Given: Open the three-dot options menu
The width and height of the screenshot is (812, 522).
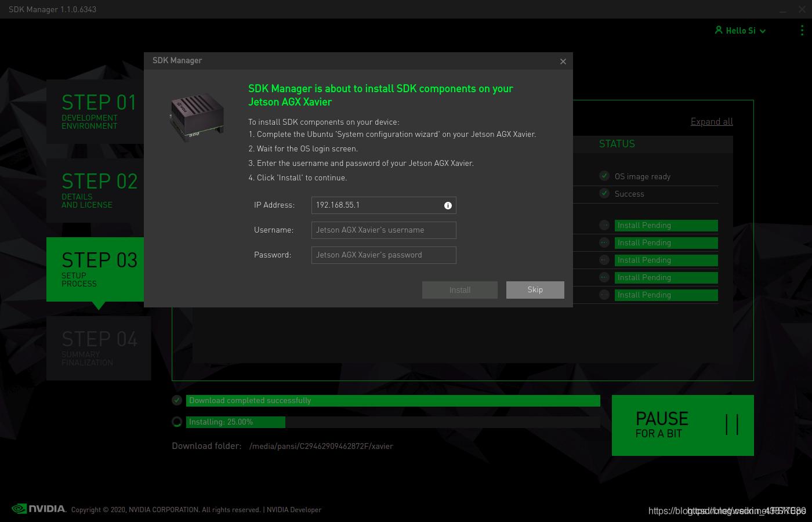Looking at the screenshot, I should coord(802,30).
